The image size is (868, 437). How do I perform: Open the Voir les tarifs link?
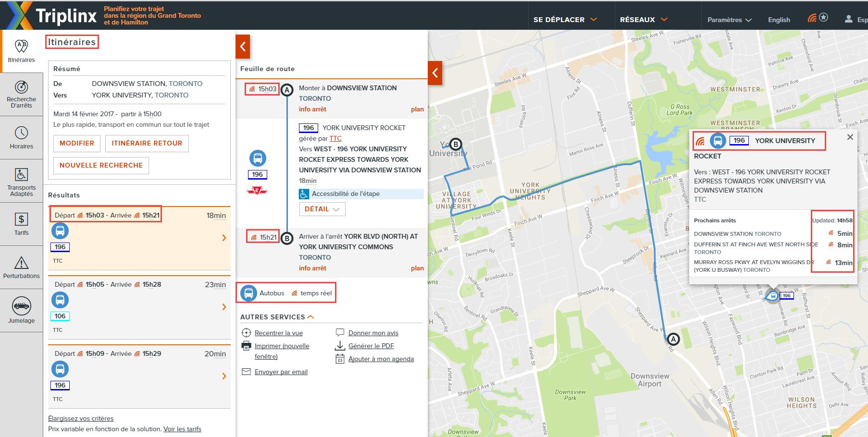(x=182, y=429)
